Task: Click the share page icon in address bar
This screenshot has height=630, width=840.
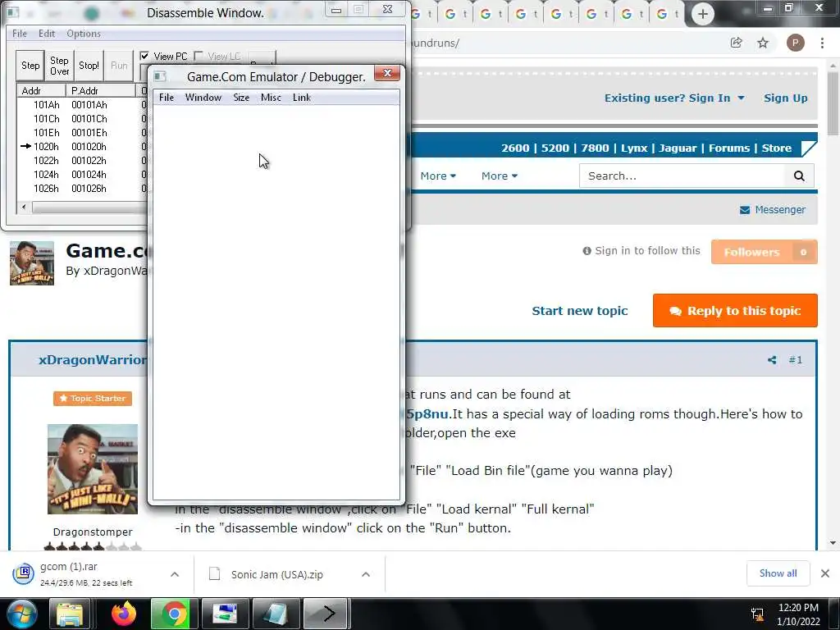Action: (x=736, y=43)
